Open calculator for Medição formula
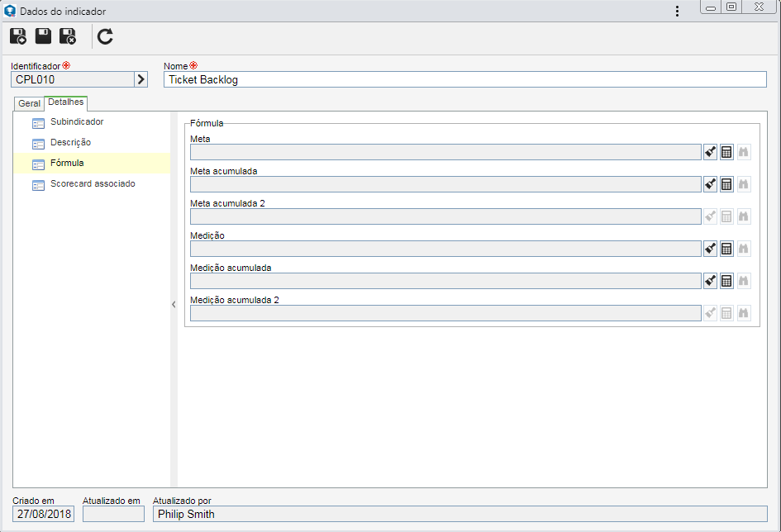This screenshot has width=781, height=532. (x=726, y=249)
